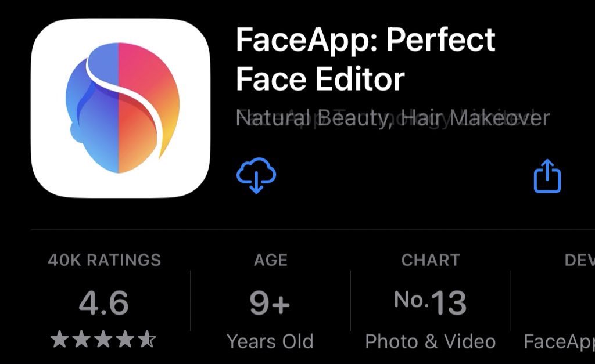Open the share sheet icon
The height and width of the screenshot is (364, 595).
[547, 176]
